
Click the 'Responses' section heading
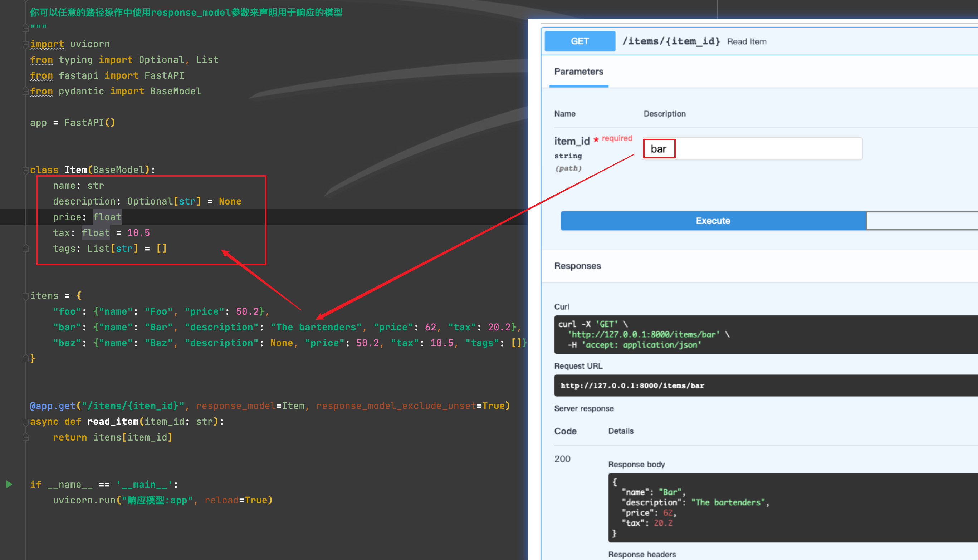pyautogui.click(x=577, y=266)
